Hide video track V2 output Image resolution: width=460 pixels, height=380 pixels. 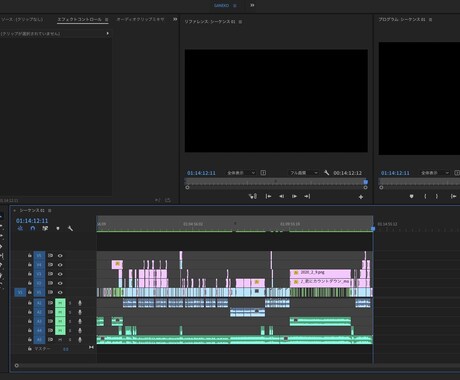point(60,283)
